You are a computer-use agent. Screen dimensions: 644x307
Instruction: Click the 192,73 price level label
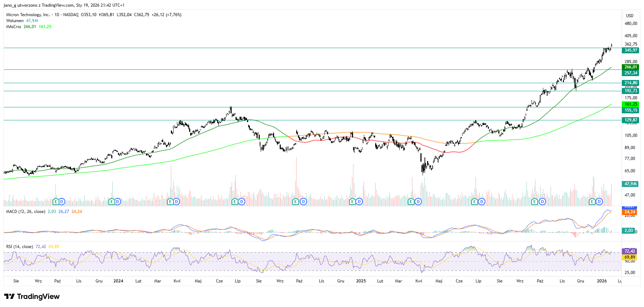click(631, 91)
